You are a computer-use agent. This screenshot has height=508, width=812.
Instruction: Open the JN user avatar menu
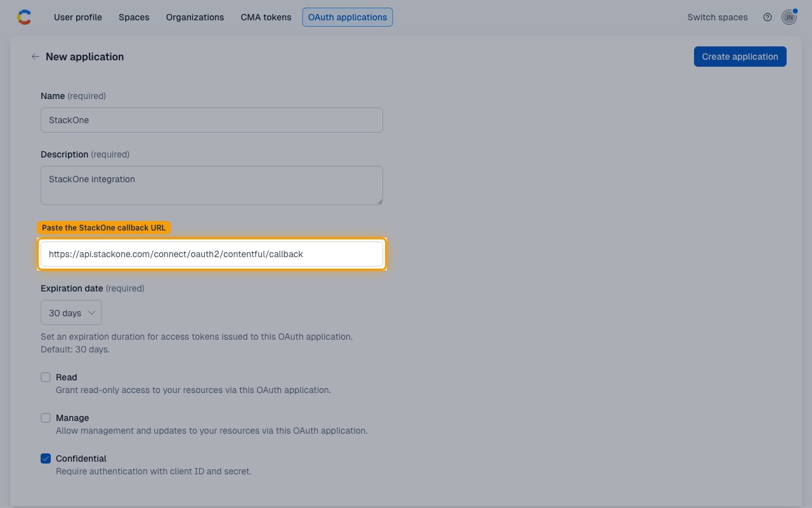click(x=789, y=17)
